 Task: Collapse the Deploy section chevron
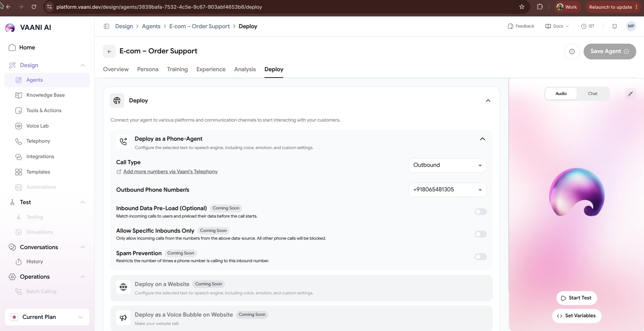(x=488, y=101)
